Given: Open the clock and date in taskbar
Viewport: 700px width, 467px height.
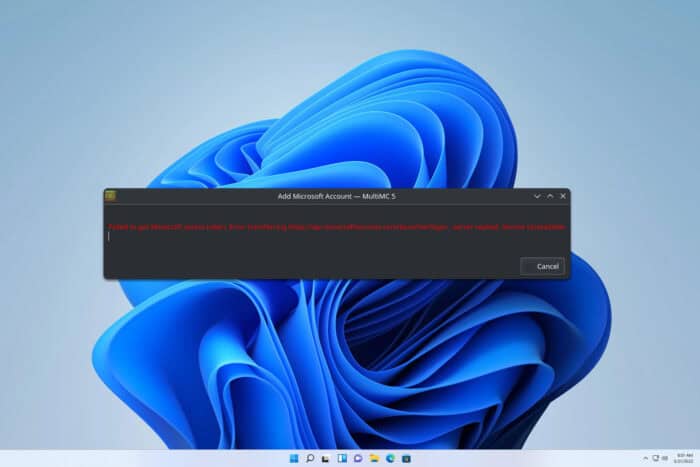Looking at the screenshot, I should tap(683, 459).
